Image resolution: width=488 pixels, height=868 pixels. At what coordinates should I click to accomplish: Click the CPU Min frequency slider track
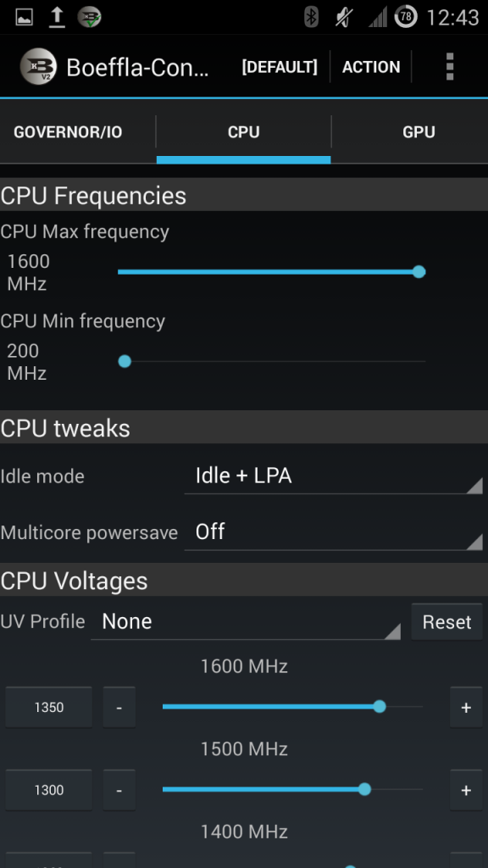pos(272,361)
